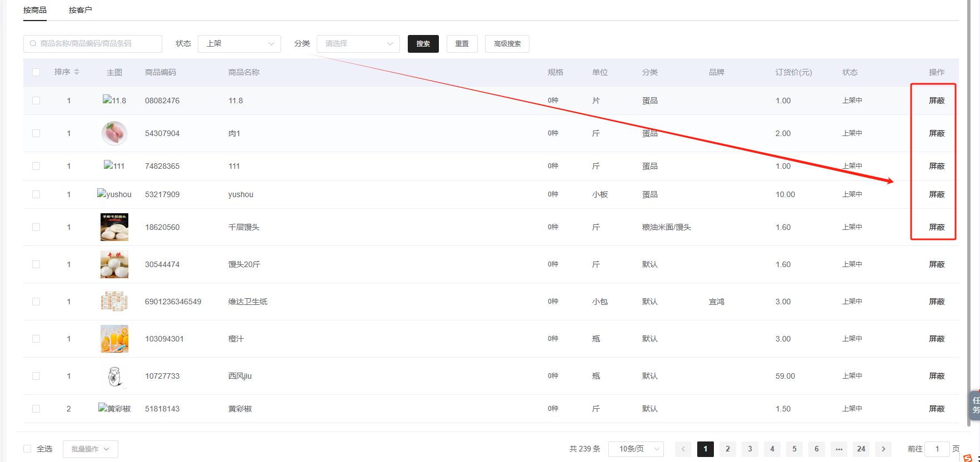Go to next page with right arrow
Viewport: 980px width, 462px height.
(x=883, y=449)
